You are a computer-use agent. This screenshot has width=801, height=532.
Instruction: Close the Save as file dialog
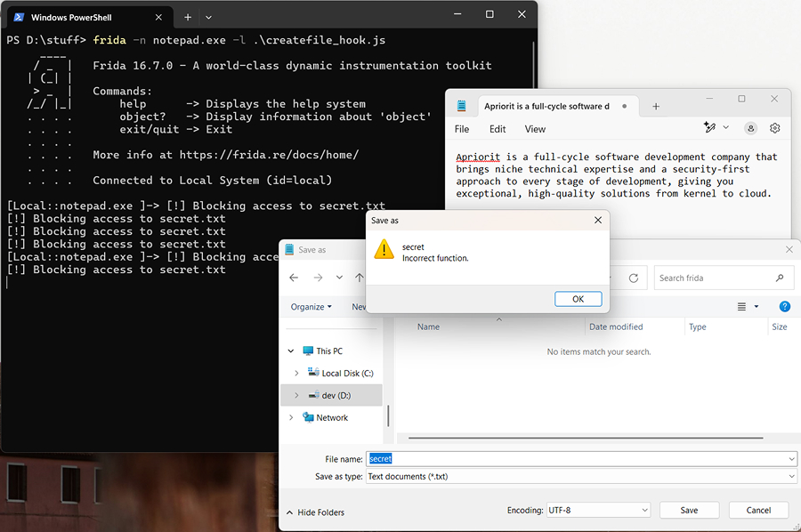[x=789, y=249]
